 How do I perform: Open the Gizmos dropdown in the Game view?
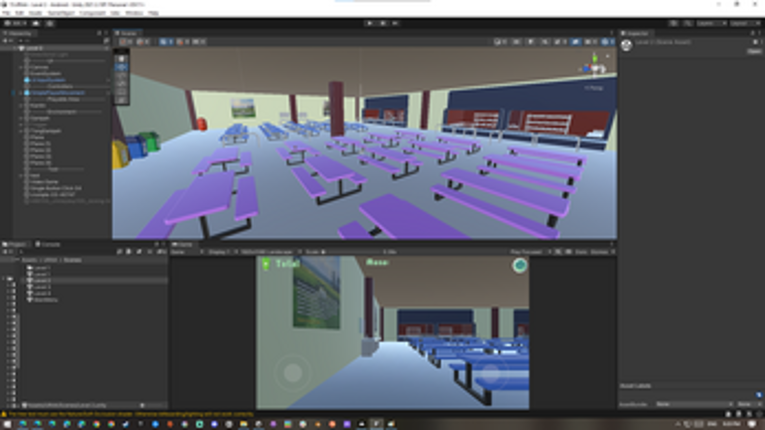(602, 252)
